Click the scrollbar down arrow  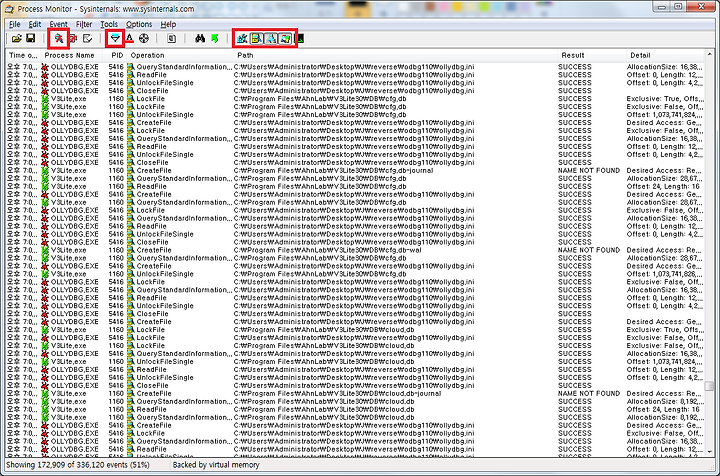(709, 452)
